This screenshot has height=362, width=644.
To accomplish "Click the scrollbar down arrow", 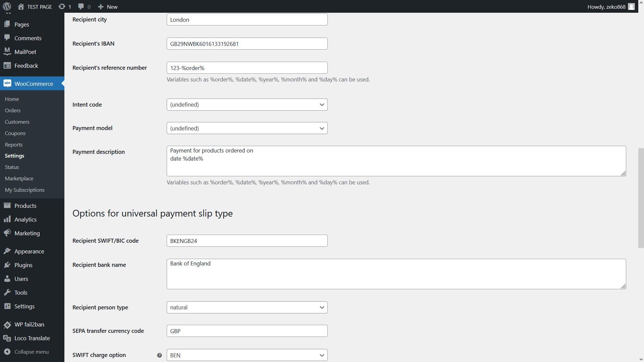I will click(641, 359).
